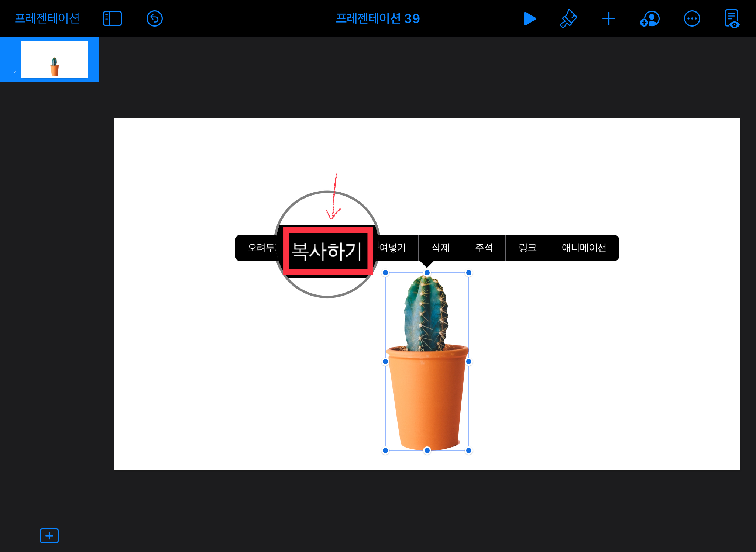
Task: Toggle the document view options icon
Action: (x=732, y=18)
